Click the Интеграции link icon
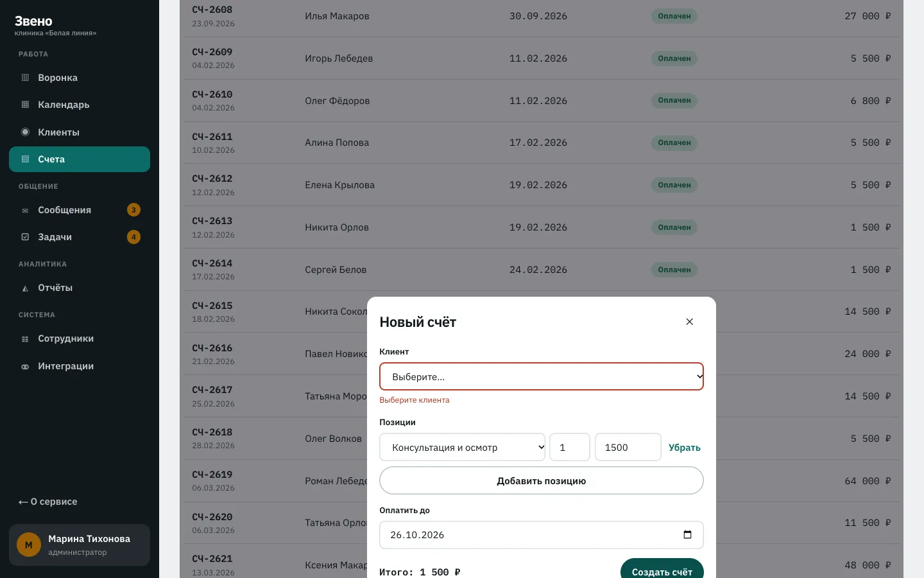This screenshot has width=924, height=578. pyautogui.click(x=25, y=367)
